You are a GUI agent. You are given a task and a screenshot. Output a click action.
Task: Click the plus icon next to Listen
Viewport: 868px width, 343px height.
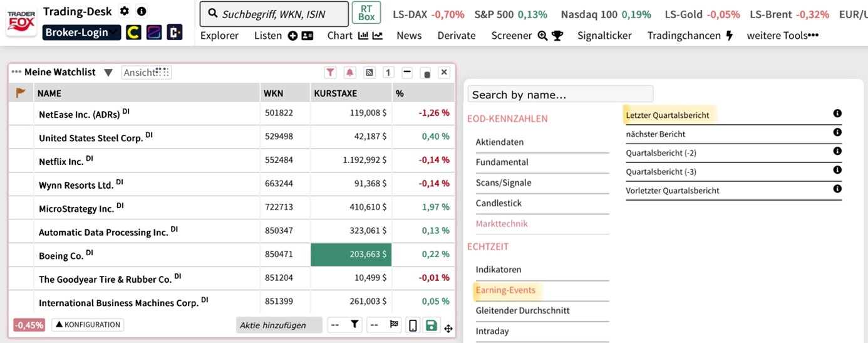pyautogui.click(x=292, y=36)
